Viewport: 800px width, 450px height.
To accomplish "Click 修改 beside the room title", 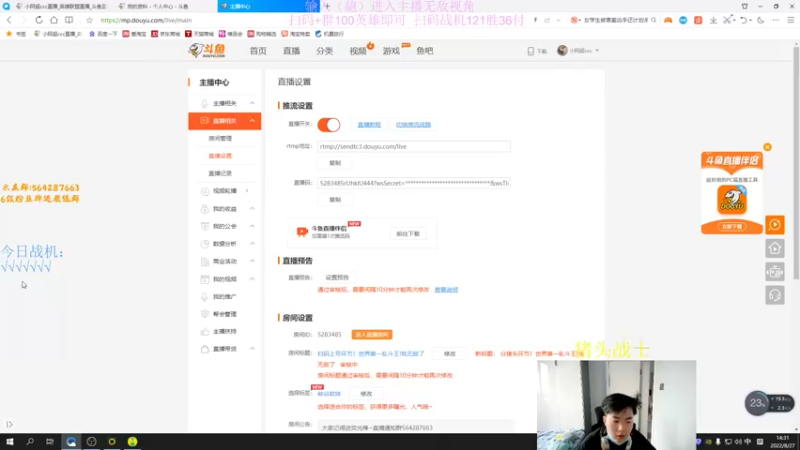I will (449, 354).
